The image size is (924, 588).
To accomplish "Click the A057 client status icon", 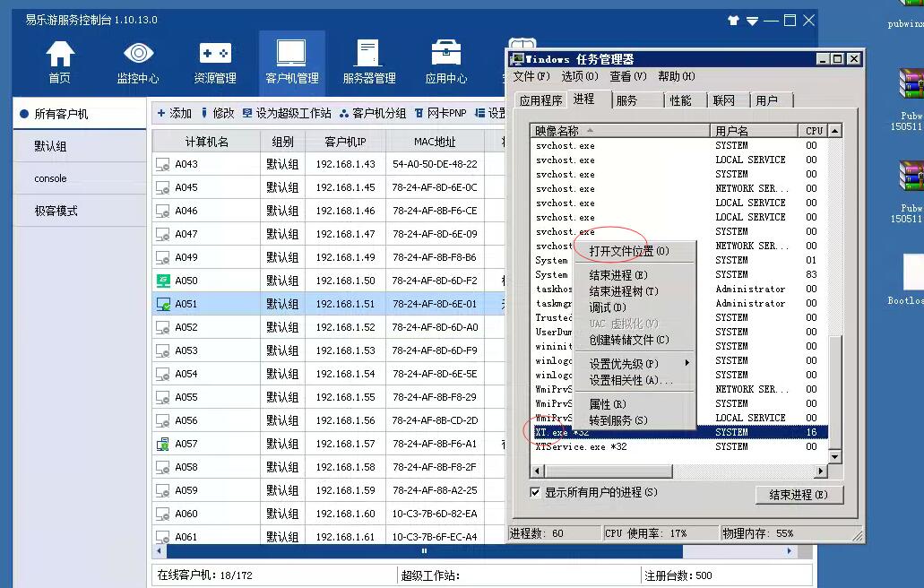I will coord(162,445).
